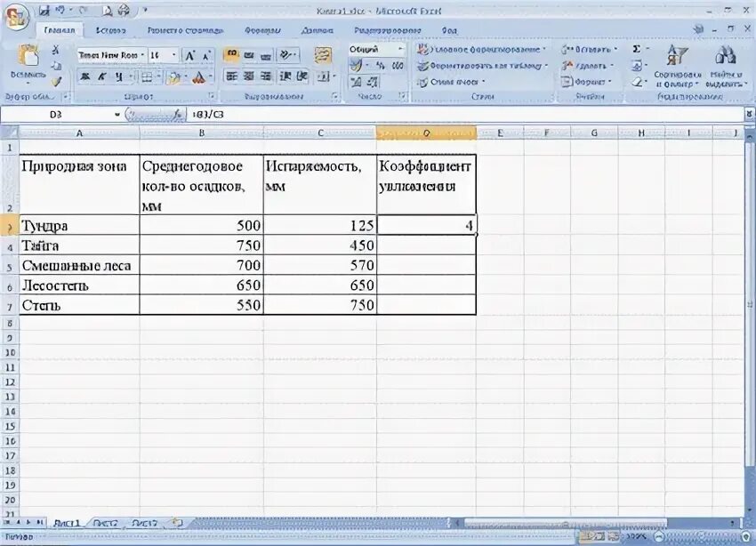
Task: Switch to the Review tab
Action: point(387,30)
